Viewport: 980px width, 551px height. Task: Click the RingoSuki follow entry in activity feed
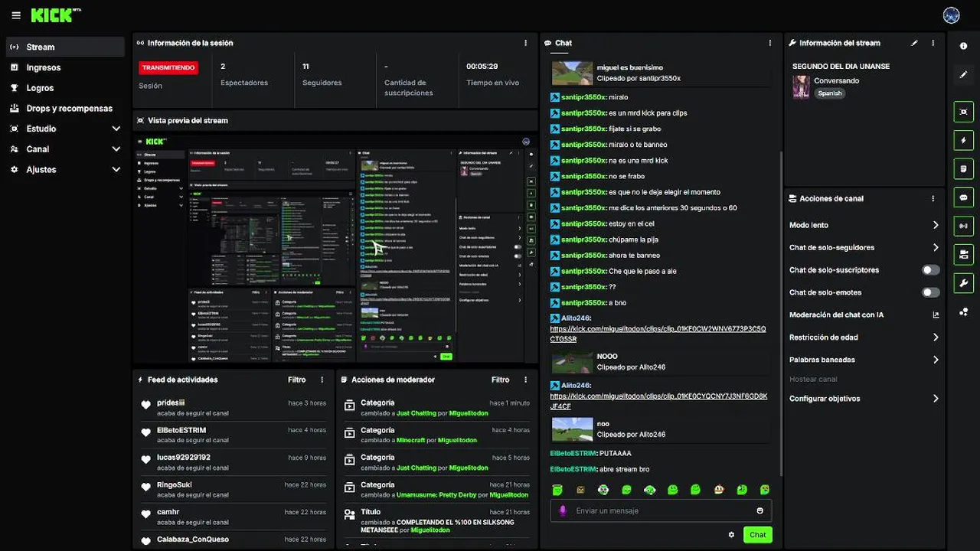pos(234,490)
